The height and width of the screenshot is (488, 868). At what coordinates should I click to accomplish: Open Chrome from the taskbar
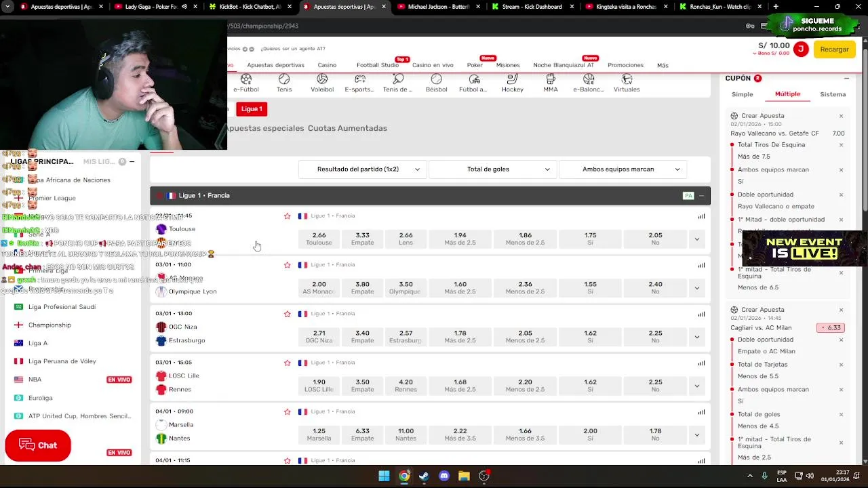click(x=404, y=476)
